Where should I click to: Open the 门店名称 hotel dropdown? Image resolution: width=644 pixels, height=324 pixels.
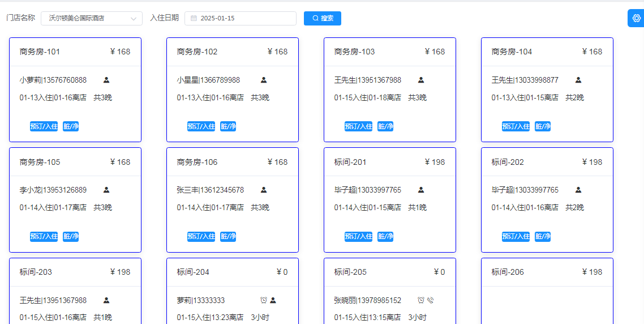point(85,18)
